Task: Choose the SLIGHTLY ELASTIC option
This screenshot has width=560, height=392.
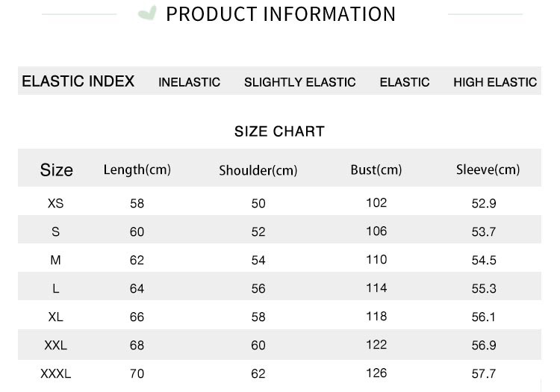Action: [299, 82]
